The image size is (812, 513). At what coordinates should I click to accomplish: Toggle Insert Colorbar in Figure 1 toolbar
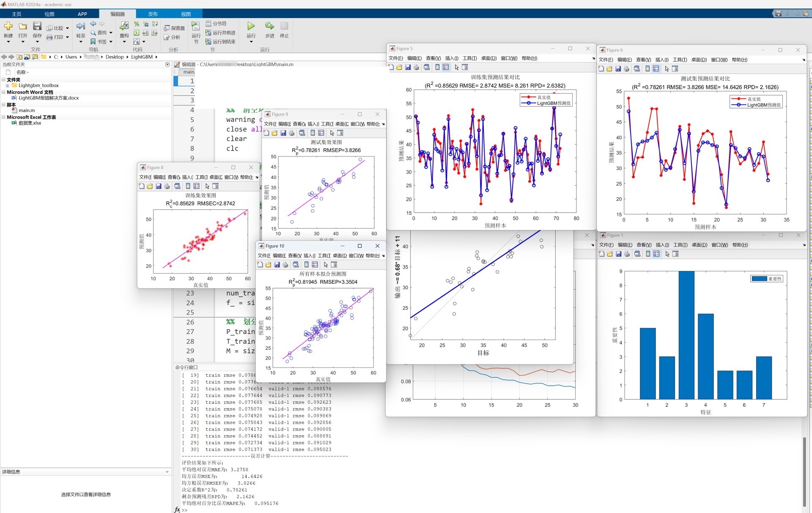[x=648, y=254]
